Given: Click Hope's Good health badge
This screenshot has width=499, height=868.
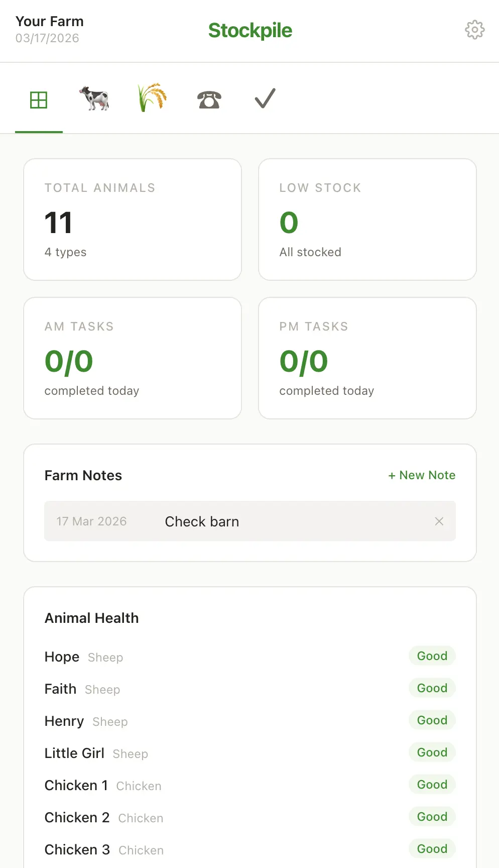Looking at the screenshot, I should point(432,656).
